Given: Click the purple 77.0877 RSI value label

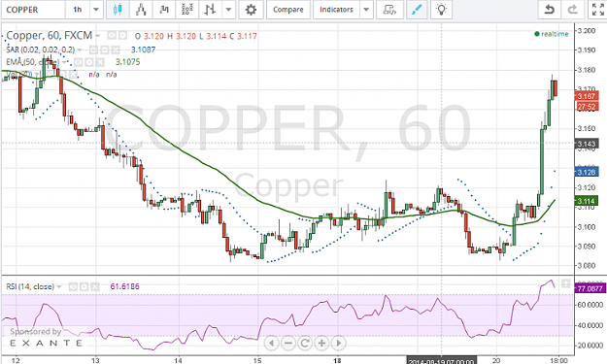Looking at the screenshot, I should tap(590, 288).
